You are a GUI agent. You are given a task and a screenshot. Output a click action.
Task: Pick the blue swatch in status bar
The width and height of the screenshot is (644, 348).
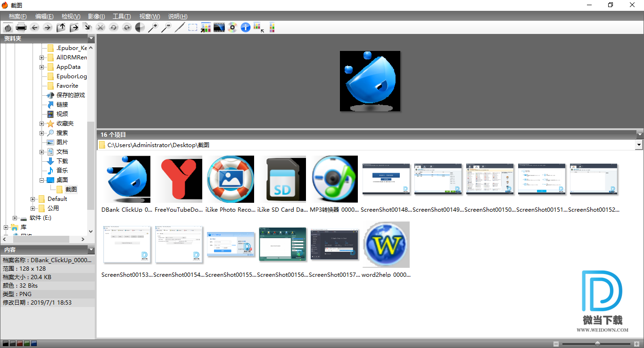click(34, 344)
